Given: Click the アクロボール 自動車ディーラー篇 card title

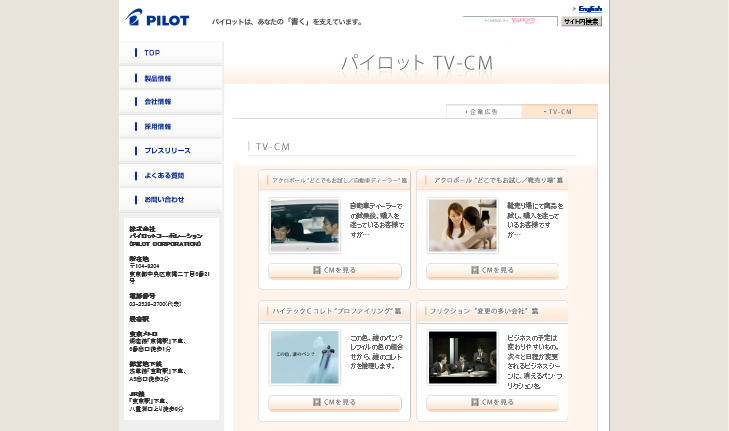Looking at the screenshot, I should (x=339, y=180).
